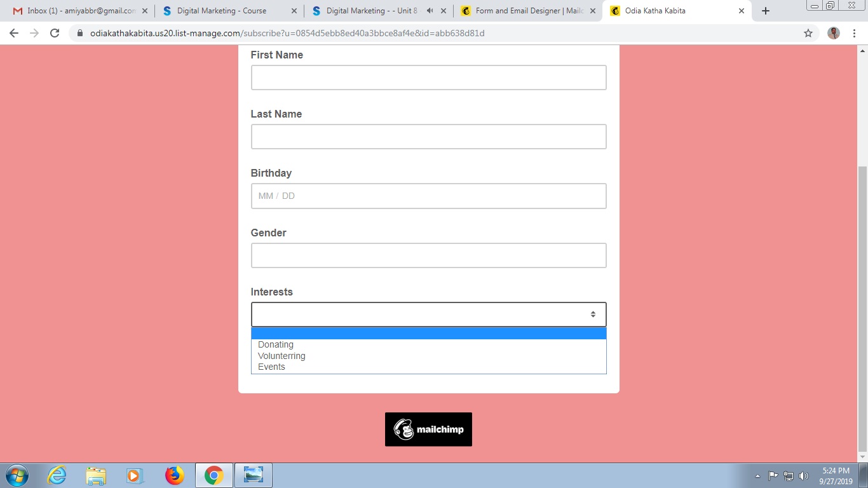Close the Digital Marketing - Course tab

(x=294, y=11)
